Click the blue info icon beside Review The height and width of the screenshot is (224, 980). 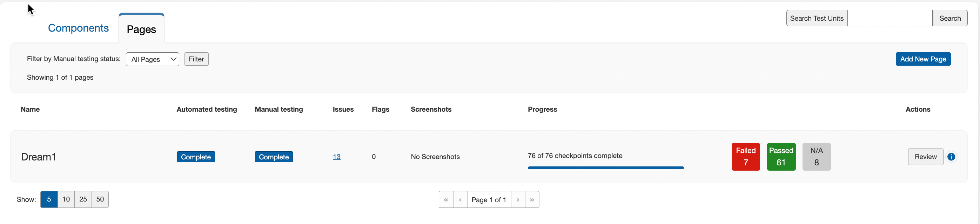tap(951, 157)
